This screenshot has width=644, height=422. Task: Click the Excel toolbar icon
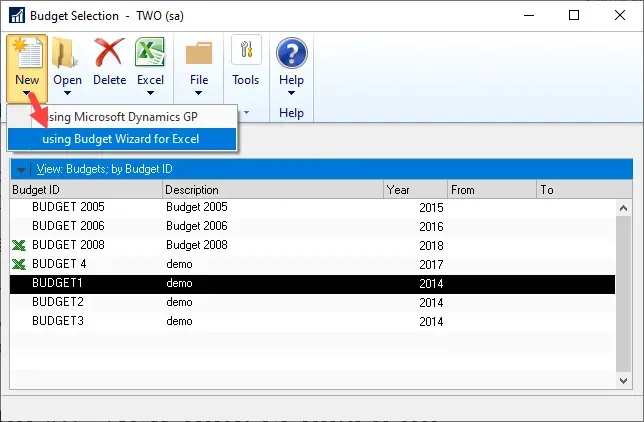tap(150, 52)
